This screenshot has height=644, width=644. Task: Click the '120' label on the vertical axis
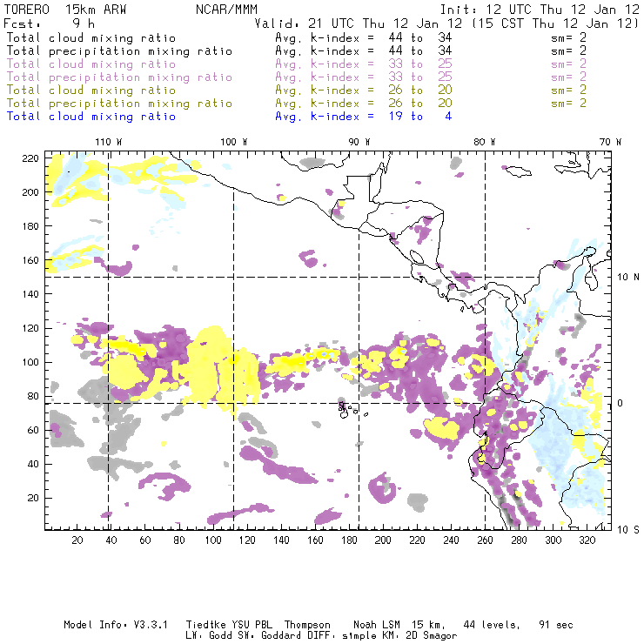click(x=30, y=328)
